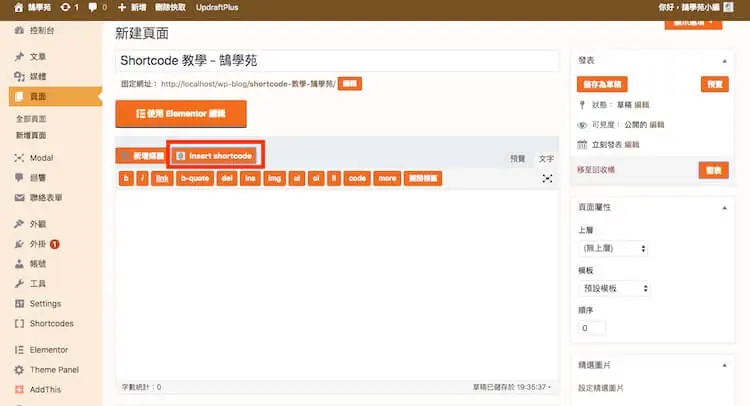750x406 pixels.
Task: Open the Contact form envelope icon
Action: click(19, 198)
